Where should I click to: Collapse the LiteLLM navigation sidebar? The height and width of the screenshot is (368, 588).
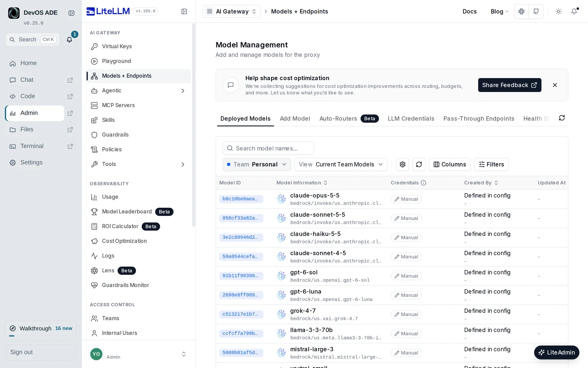(x=184, y=11)
